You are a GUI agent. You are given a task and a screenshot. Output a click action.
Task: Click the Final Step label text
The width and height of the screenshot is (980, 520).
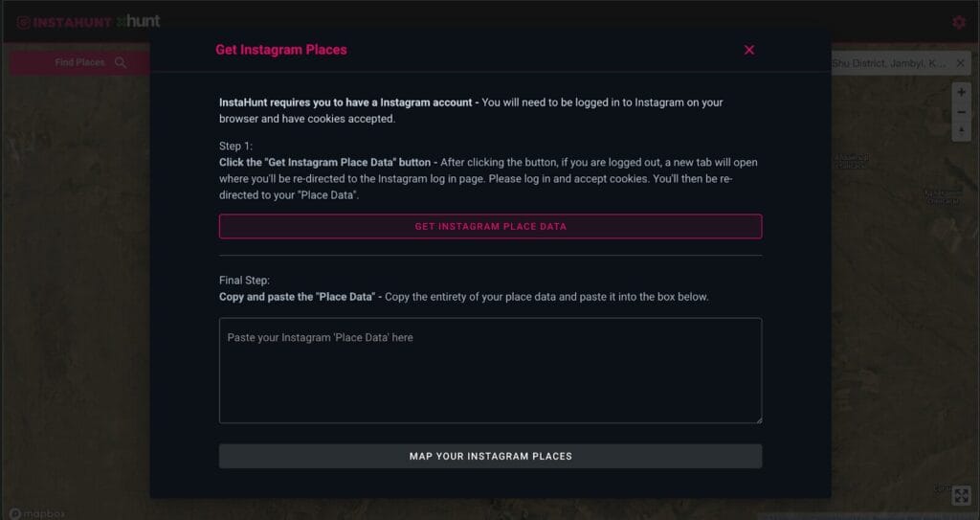click(x=245, y=281)
